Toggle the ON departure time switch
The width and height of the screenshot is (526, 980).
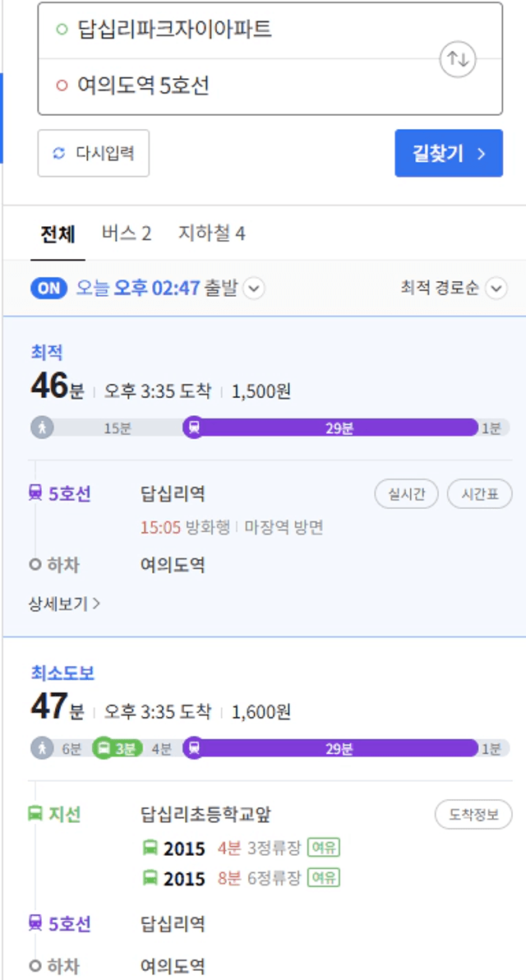tap(48, 288)
